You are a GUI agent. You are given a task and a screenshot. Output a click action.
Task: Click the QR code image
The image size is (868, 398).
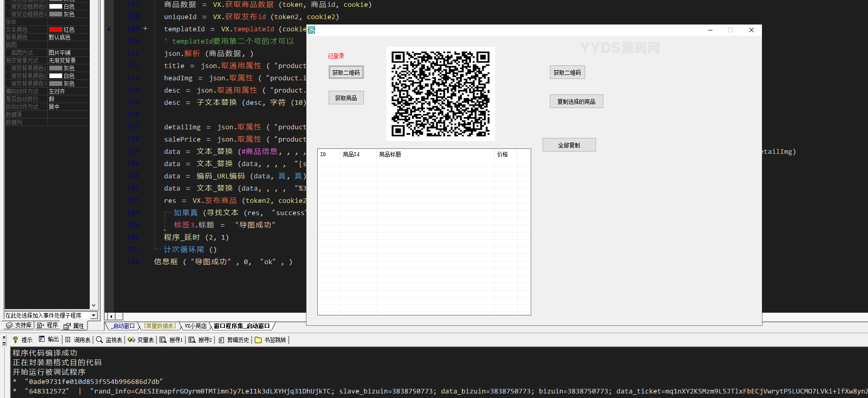click(440, 94)
